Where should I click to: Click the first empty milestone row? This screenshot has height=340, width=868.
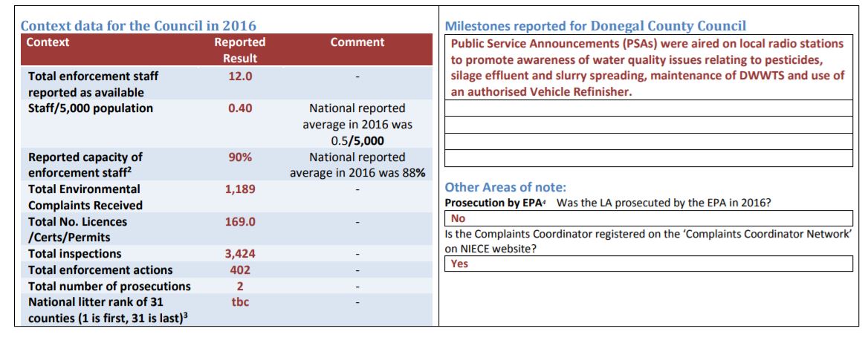click(648, 108)
